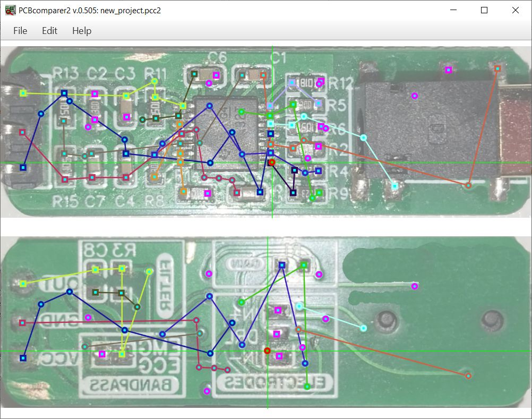Image resolution: width=532 pixels, height=419 pixels.
Task: Click the green circle marker on ELECTRODES label
Action: [307, 387]
